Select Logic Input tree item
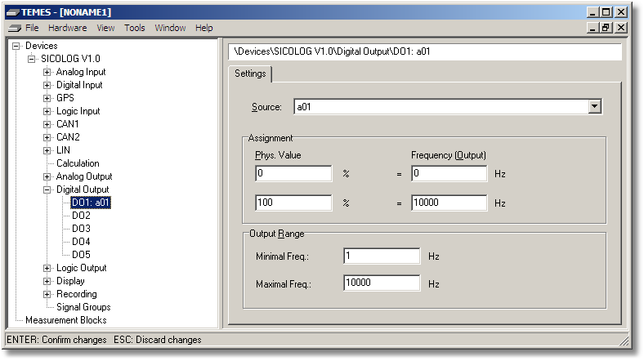The height and width of the screenshot is (361, 644). point(78,111)
